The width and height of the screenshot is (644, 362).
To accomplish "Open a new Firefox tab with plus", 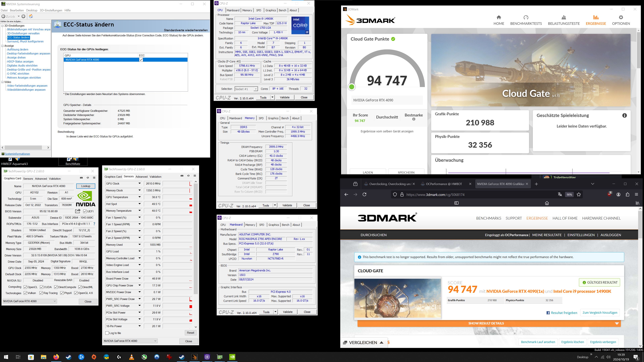I will tap(536, 184).
